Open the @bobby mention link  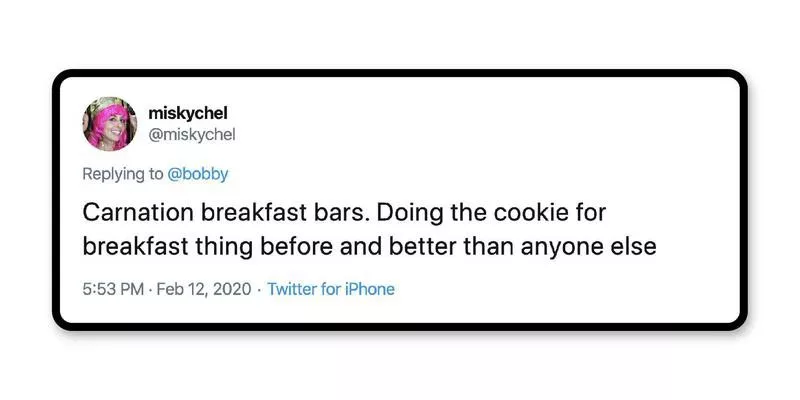pos(198,174)
